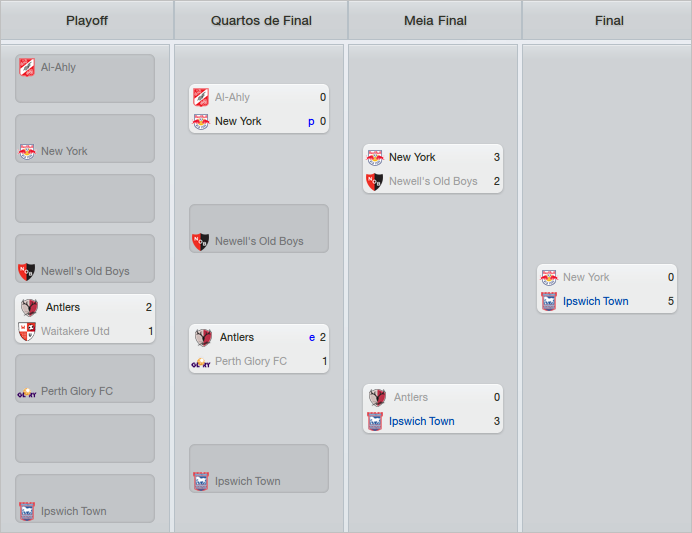The image size is (692, 533).
Task: Click Perth Glory FC crest in Playoff column
Action: (27, 391)
